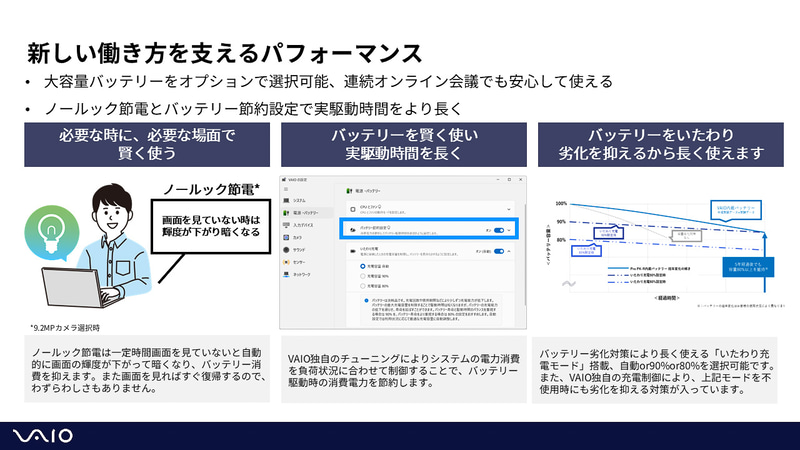Click the 80% axis label on chart
Image resolution: width=800 pixels, height=450 pixels.
(561, 240)
